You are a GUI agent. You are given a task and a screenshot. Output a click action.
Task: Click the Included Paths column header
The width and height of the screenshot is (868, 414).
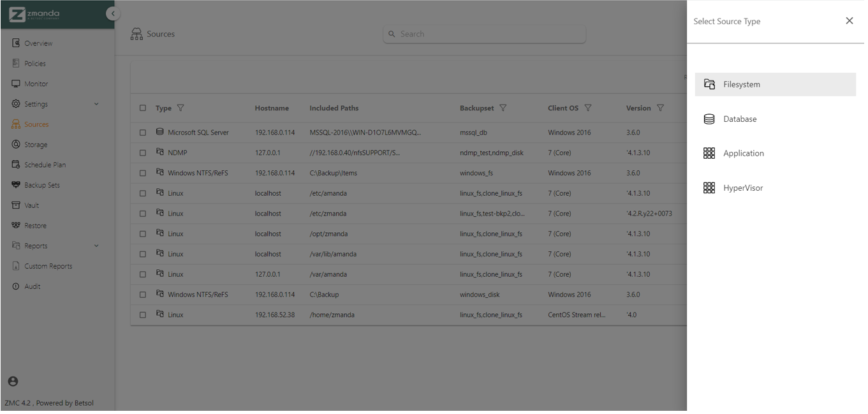coord(334,108)
